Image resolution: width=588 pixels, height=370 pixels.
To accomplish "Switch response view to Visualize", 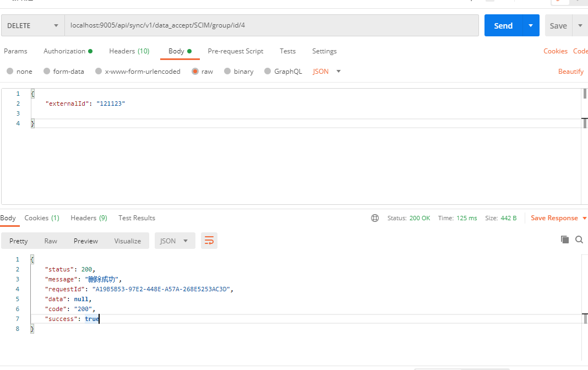I will click(128, 241).
